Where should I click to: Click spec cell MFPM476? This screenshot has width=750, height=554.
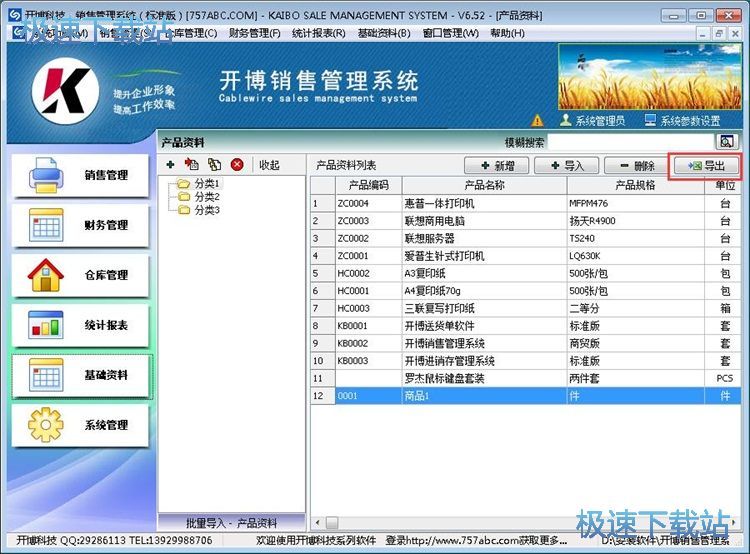[635, 203]
